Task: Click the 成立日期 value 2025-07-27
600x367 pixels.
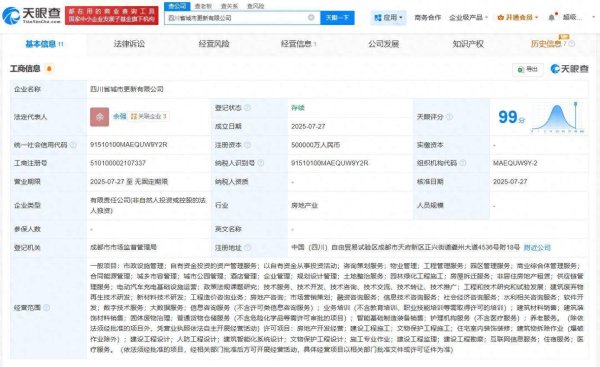Action: (308, 126)
